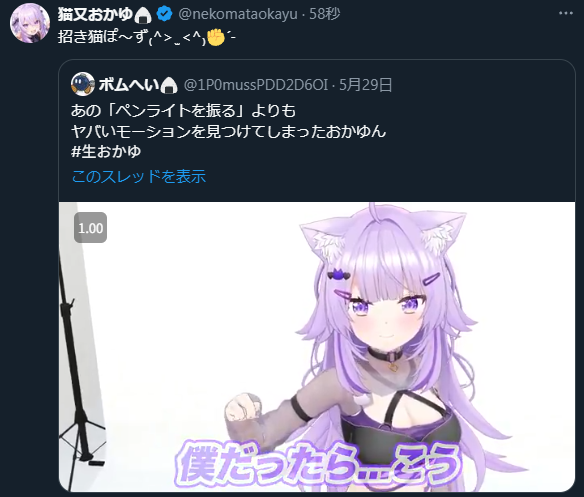Click the onigiri emoji beside 猫又おかゆ
584x497 pixels.
[143, 15]
